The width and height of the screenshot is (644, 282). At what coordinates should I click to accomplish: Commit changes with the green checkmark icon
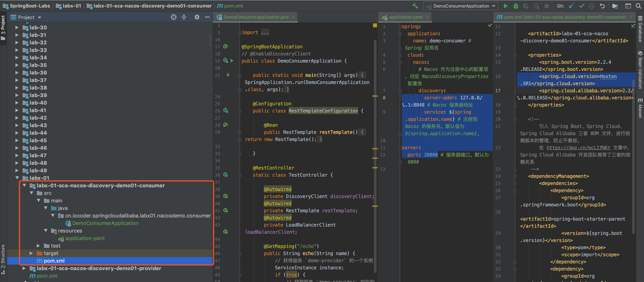pyautogui.click(x=581, y=6)
